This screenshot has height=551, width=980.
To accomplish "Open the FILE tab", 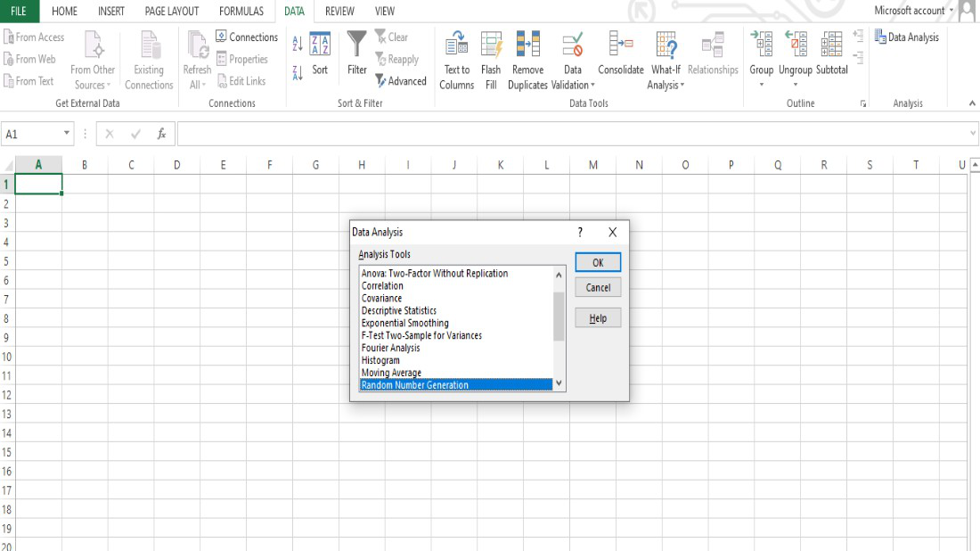I will point(19,12).
